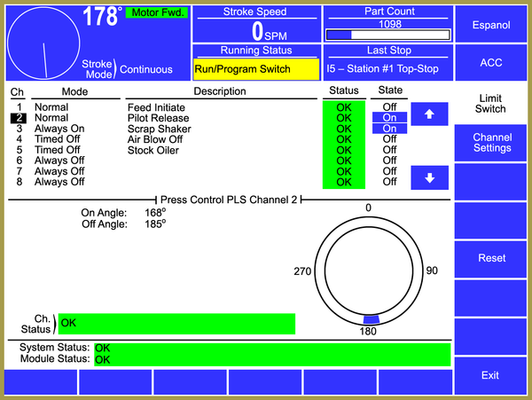Viewport: 532px width, 400px height.
Task: Click the scroll down arrow button
Action: 430,177
